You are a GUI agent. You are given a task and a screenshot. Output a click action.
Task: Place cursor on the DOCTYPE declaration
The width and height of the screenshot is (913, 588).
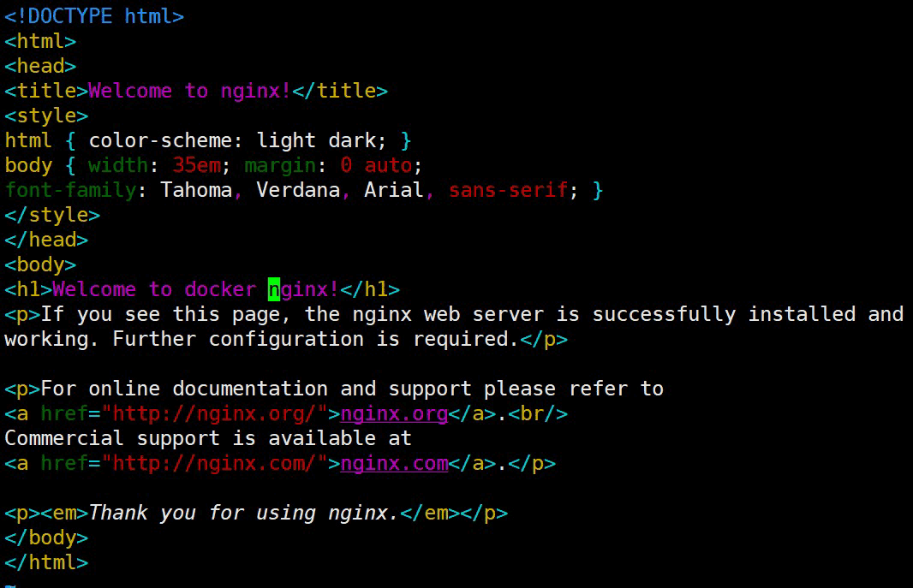click(94, 16)
